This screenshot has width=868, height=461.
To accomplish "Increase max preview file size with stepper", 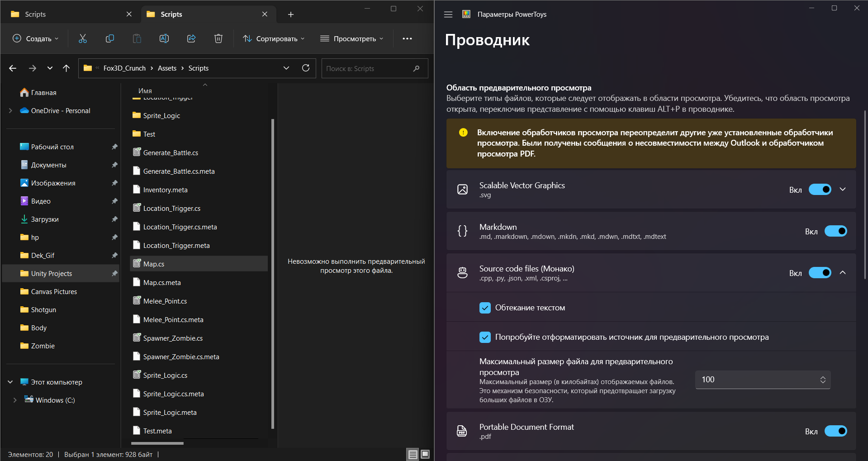I will [822, 377].
